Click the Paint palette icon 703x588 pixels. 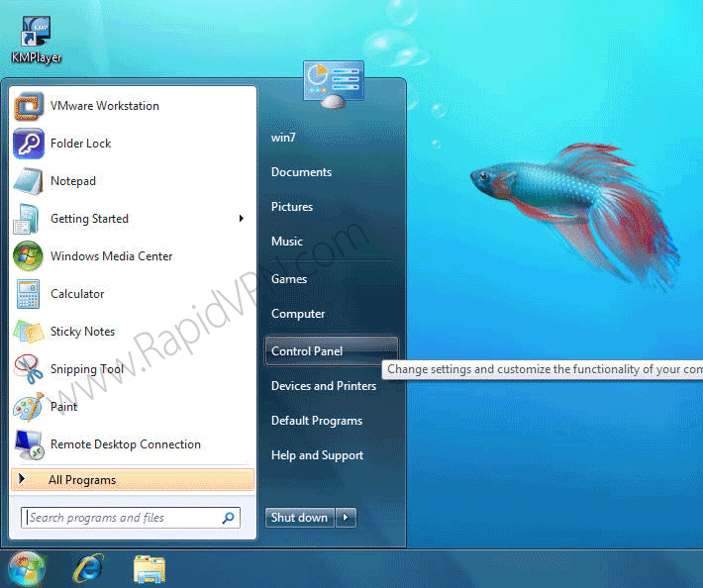point(28,407)
